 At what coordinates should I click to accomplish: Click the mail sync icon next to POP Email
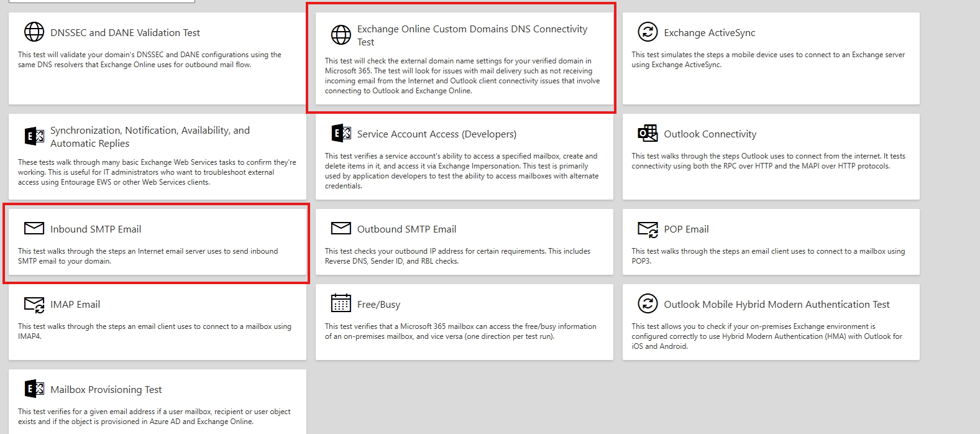tap(648, 229)
